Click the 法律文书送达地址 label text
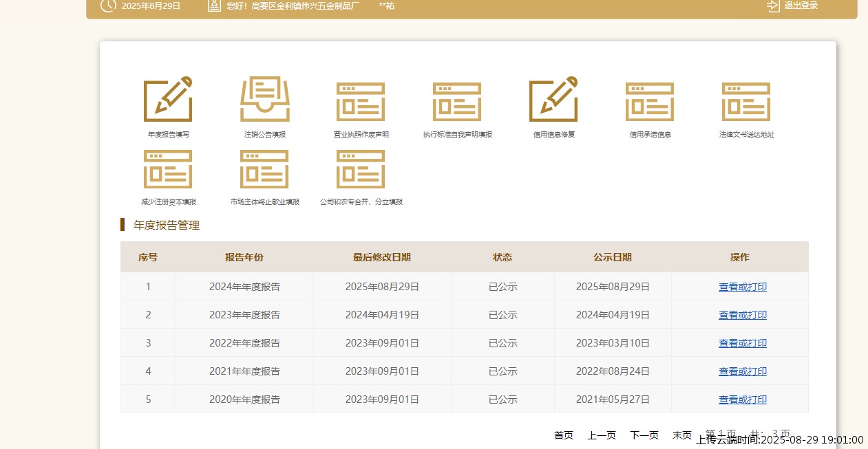 (x=746, y=135)
